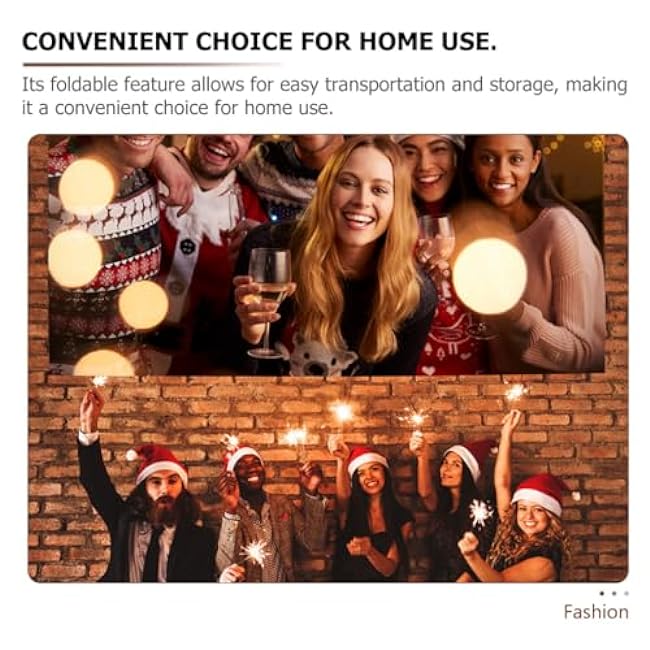The width and height of the screenshot is (650, 650).
Task: Click the three dots above Fashion
Action: (x=614, y=593)
